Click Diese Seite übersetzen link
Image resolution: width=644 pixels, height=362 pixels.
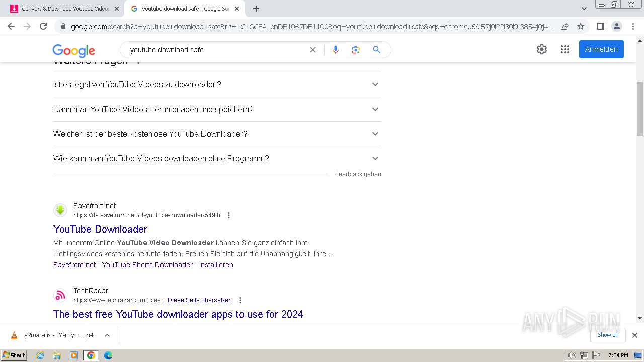[200, 300]
